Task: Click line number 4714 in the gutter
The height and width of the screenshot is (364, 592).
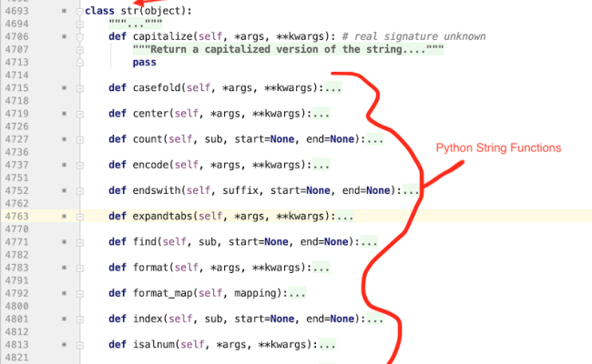Action: pos(16,75)
